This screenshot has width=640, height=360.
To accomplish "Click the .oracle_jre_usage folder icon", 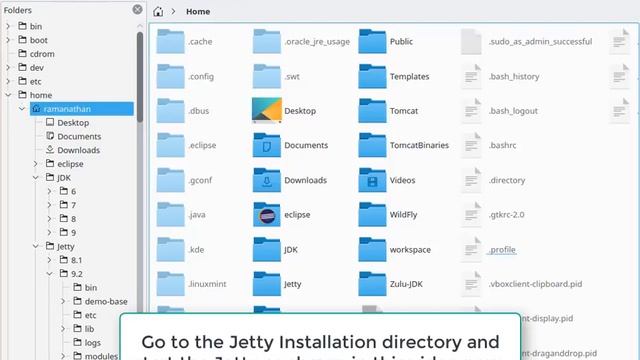I will (x=267, y=41).
